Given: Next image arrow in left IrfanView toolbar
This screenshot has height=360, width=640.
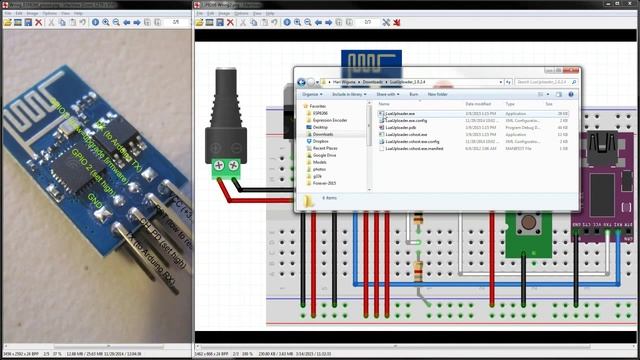Looking at the screenshot, I should pos(137,22).
